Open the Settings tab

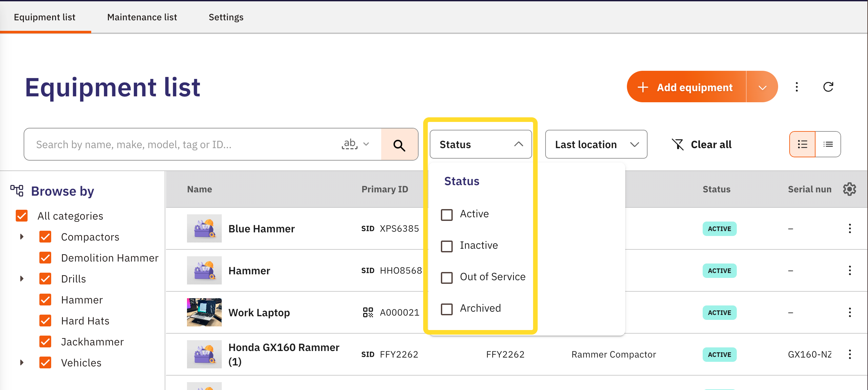(x=226, y=17)
